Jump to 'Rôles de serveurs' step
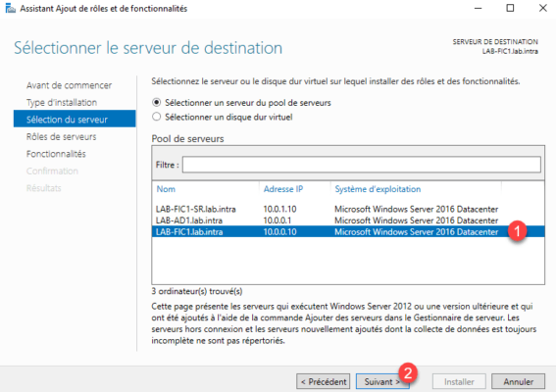 [x=61, y=136]
